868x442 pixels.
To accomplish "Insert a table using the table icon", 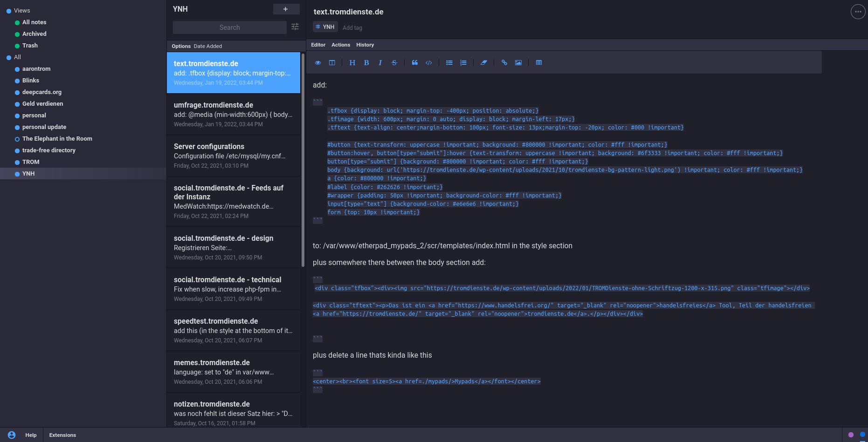I will point(539,63).
